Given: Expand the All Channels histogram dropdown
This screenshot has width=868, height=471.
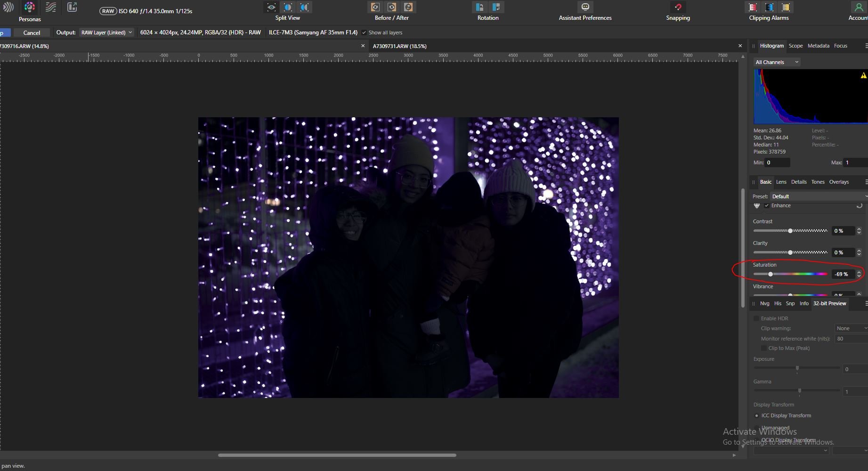Looking at the screenshot, I should pos(777,62).
